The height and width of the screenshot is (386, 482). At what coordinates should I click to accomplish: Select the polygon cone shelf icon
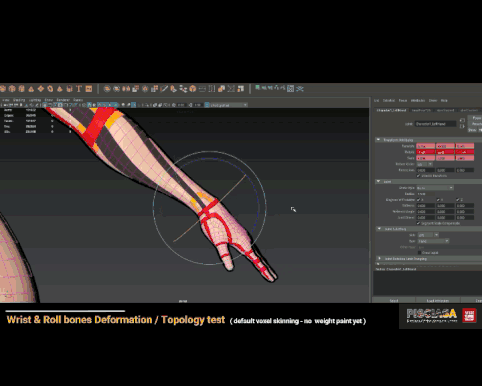click(x=31, y=89)
